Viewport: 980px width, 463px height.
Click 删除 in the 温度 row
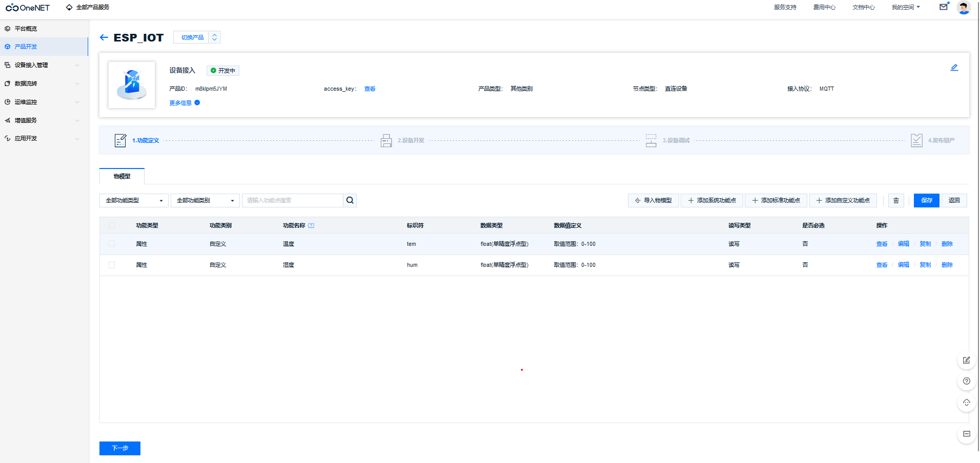coord(947,244)
